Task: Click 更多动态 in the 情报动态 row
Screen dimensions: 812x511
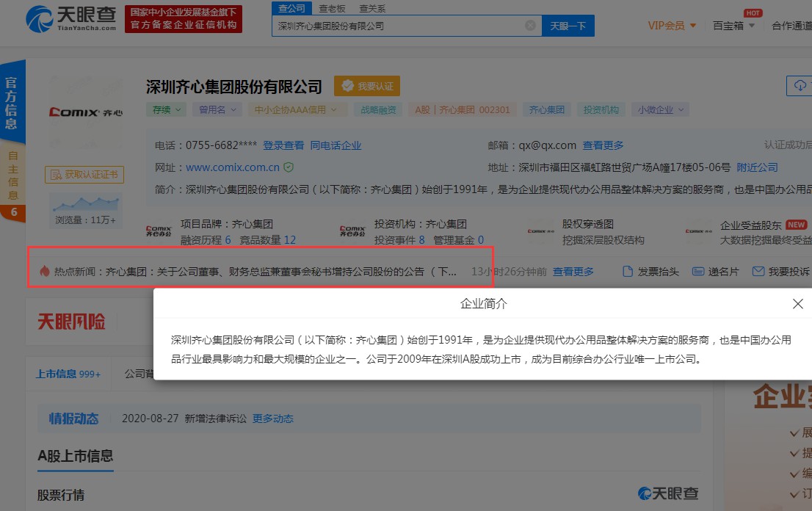Action: (x=273, y=418)
